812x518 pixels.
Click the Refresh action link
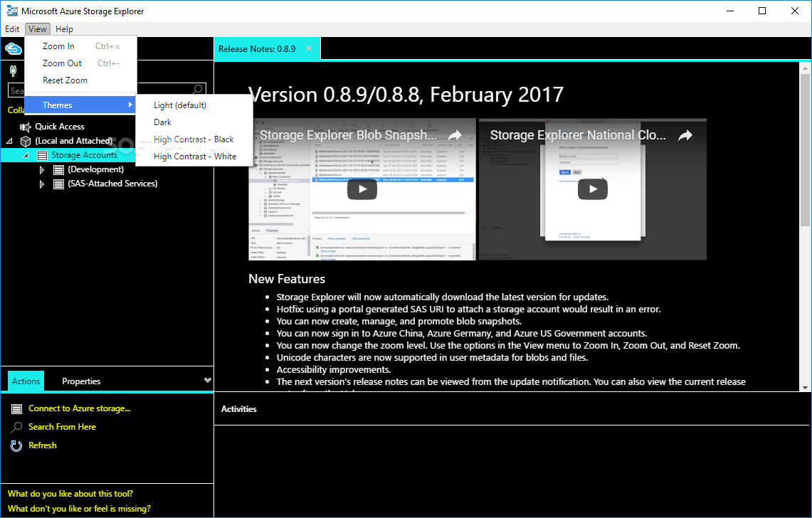(x=43, y=445)
